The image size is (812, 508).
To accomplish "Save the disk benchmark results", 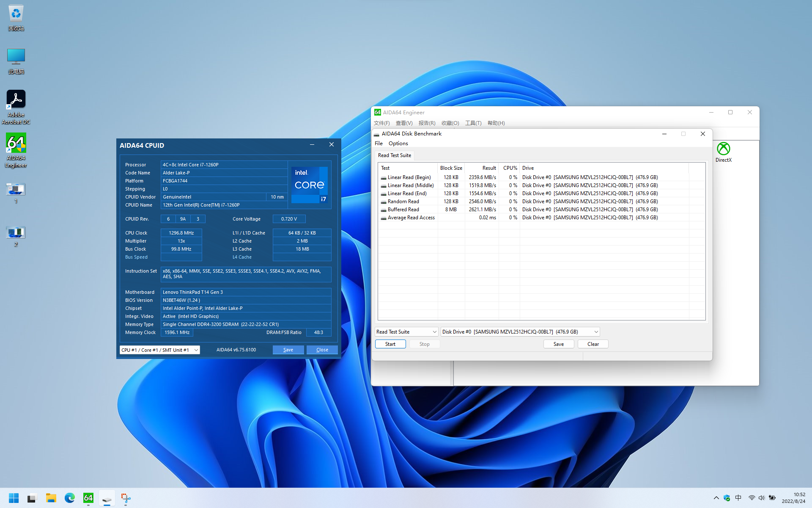I will [x=559, y=344].
